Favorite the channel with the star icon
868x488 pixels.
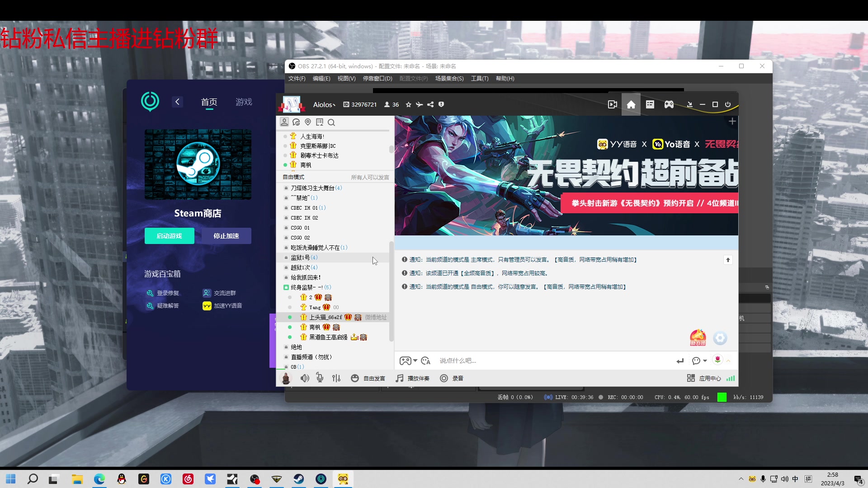click(x=408, y=104)
